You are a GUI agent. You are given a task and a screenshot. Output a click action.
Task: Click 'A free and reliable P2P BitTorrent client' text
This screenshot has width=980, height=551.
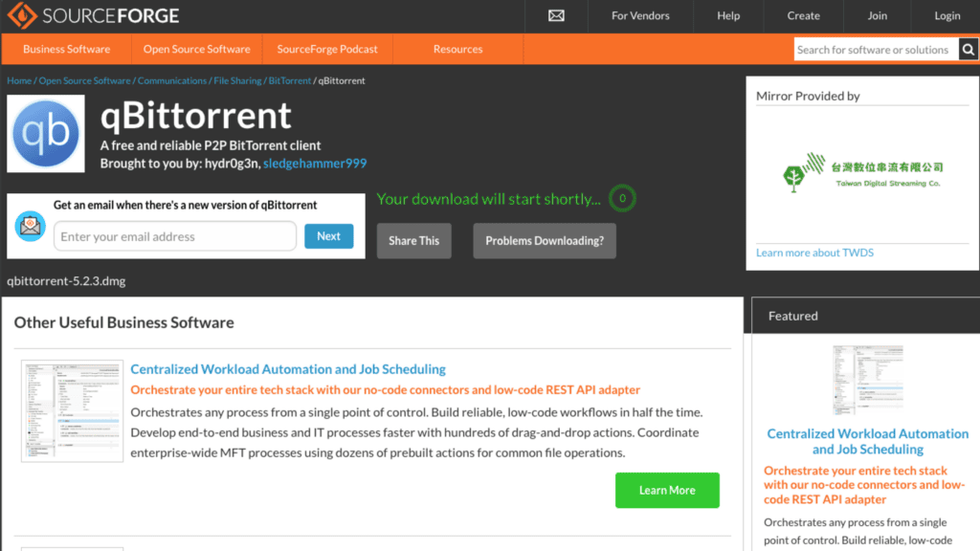210,145
